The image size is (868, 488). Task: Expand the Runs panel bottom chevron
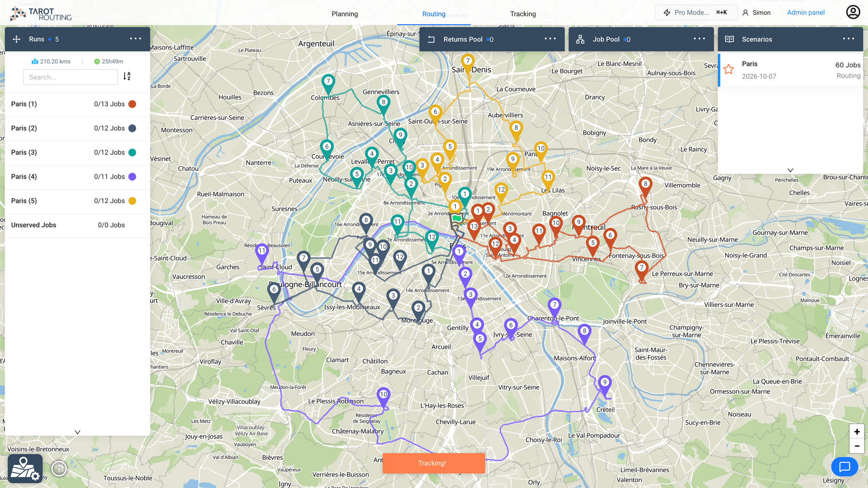(x=77, y=432)
